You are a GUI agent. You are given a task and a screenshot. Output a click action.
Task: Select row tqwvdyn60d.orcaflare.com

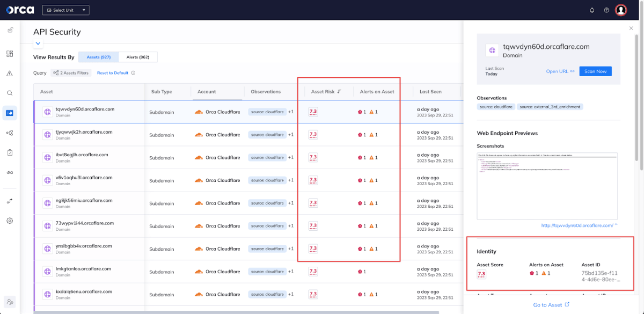tap(248, 112)
